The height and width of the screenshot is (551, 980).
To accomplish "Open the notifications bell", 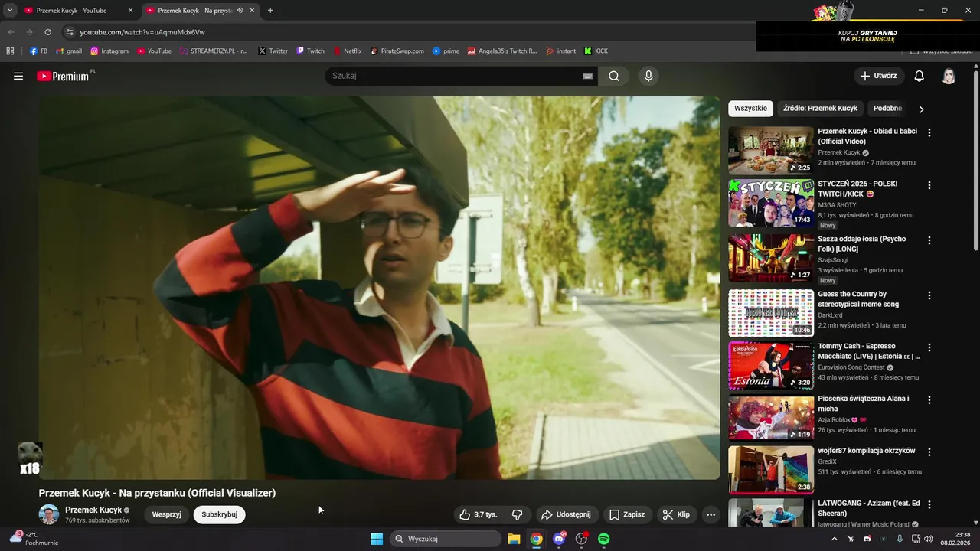I will click(x=920, y=76).
